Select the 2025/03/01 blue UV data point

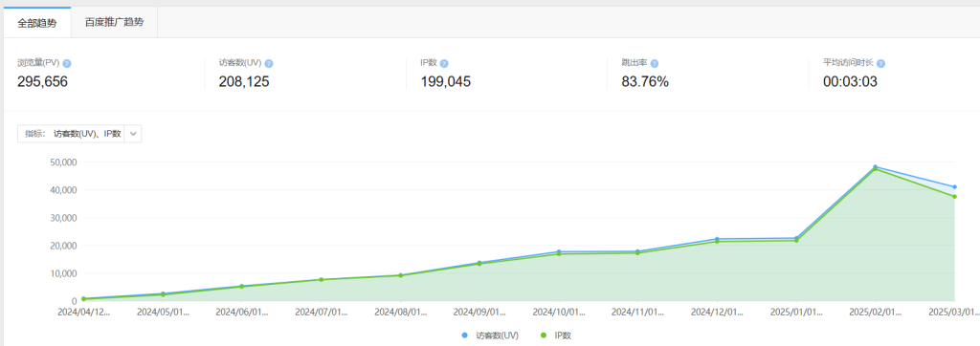(954, 186)
